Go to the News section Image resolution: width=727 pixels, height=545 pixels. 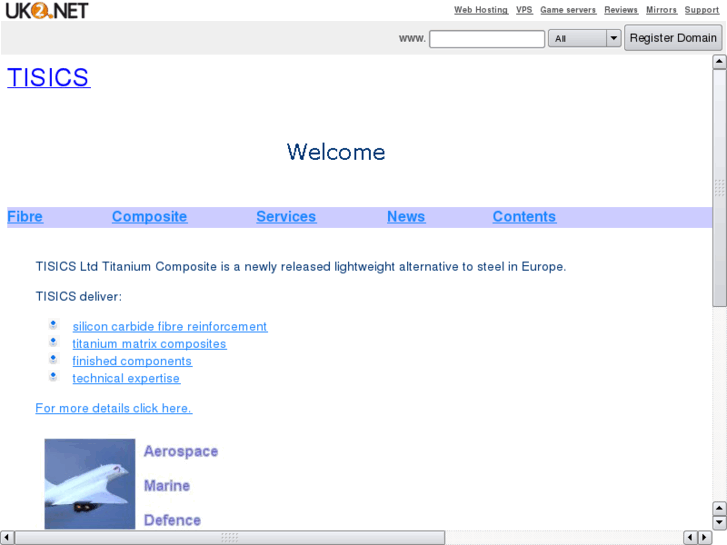(406, 217)
